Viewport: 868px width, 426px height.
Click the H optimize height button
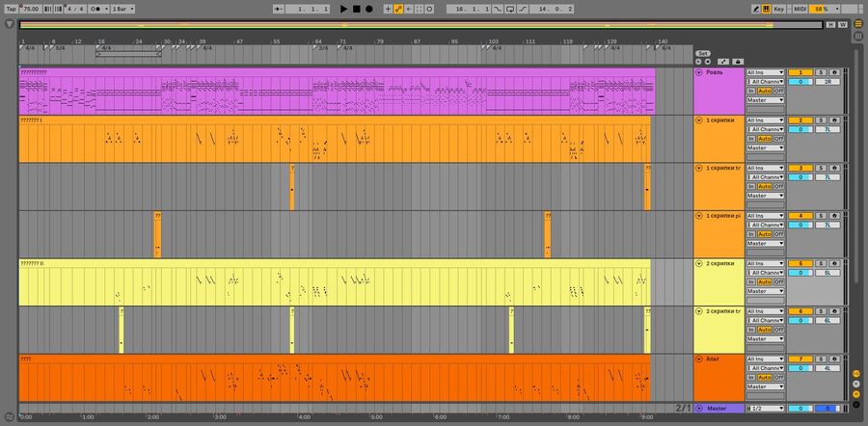[830, 24]
